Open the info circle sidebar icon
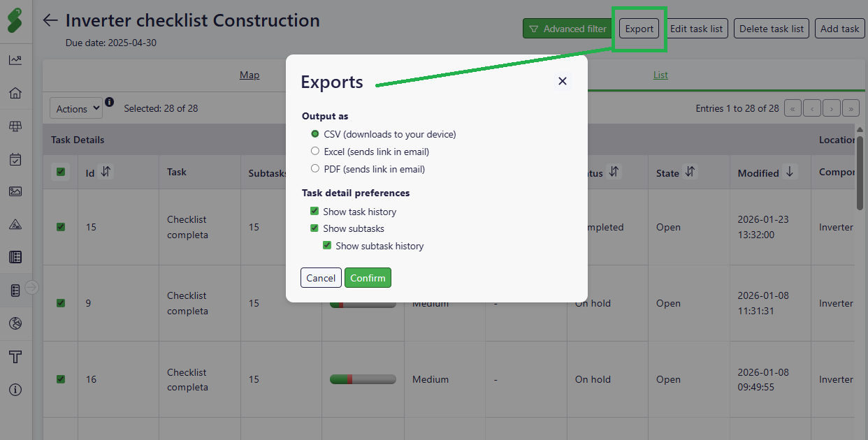Image resolution: width=868 pixels, height=440 pixels. click(x=15, y=390)
